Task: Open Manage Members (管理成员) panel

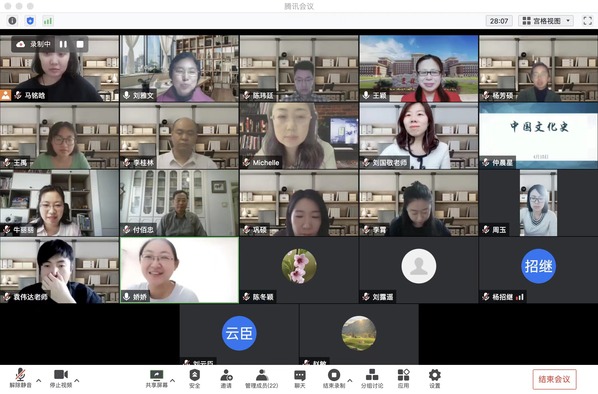Action: [262, 378]
